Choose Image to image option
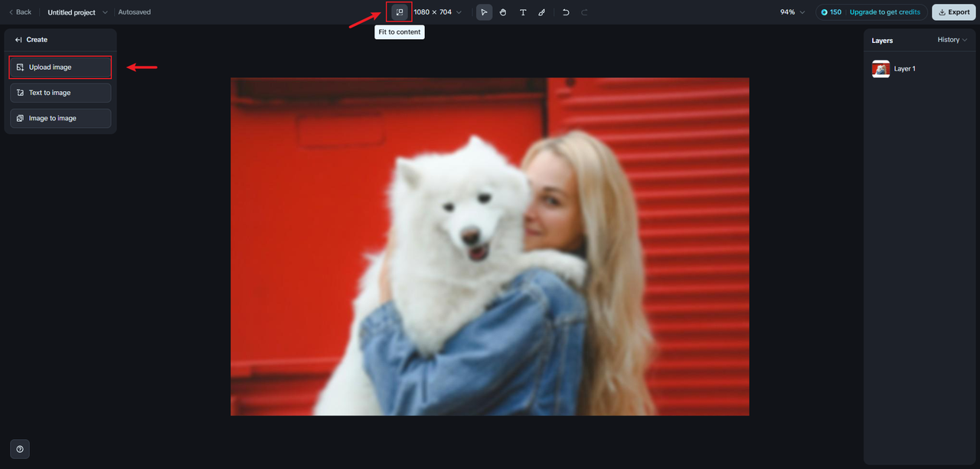Viewport: 980px width, 469px height. click(60, 119)
